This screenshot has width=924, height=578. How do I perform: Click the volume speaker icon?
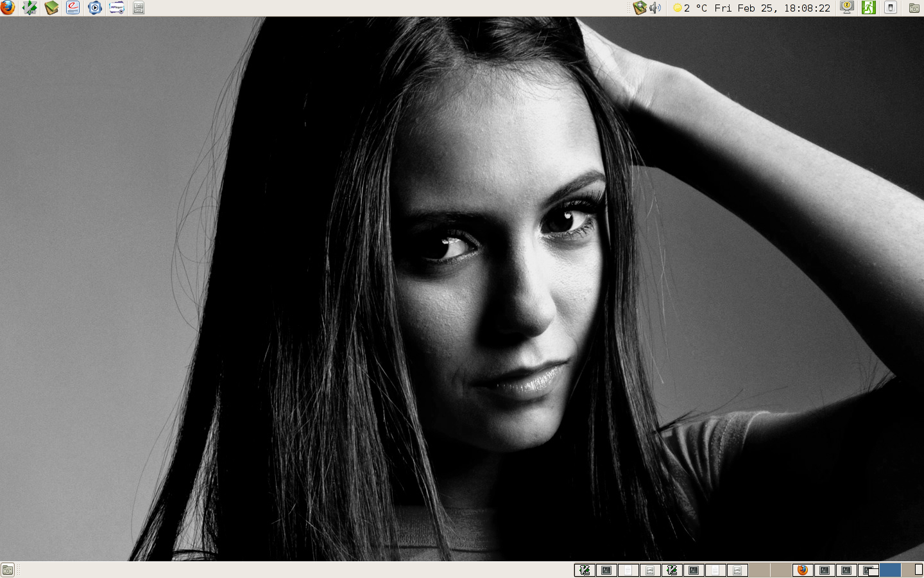click(x=655, y=8)
